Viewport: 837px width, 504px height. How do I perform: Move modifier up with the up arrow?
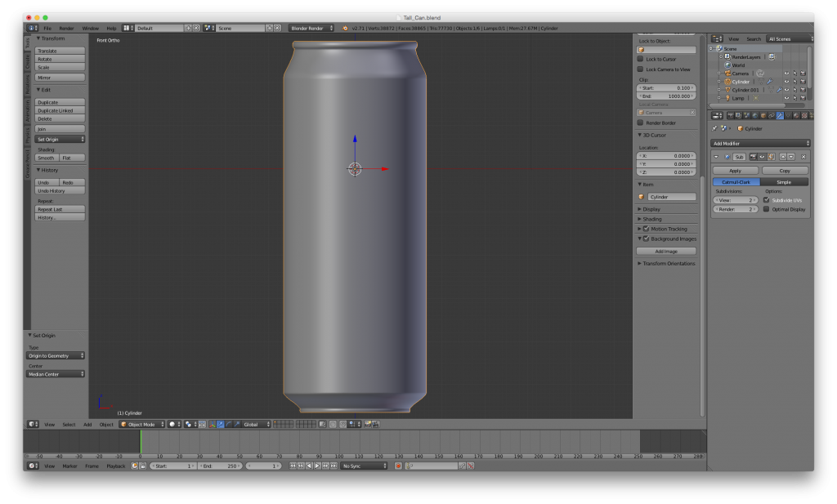pos(781,156)
